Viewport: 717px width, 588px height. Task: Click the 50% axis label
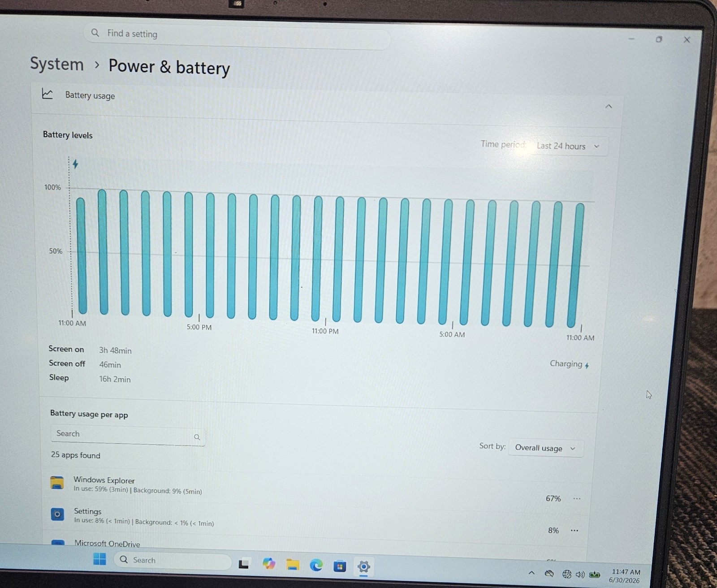point(56,251)
